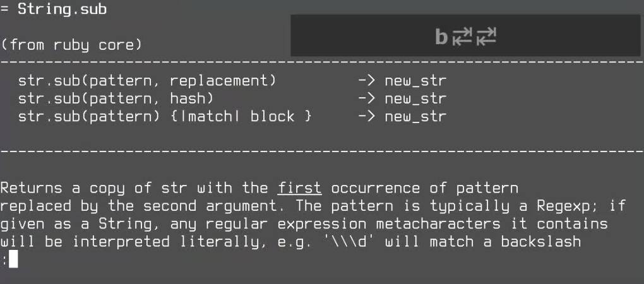Click the String.sub heading
Viewport: 644px width, 284px height.
62,9
